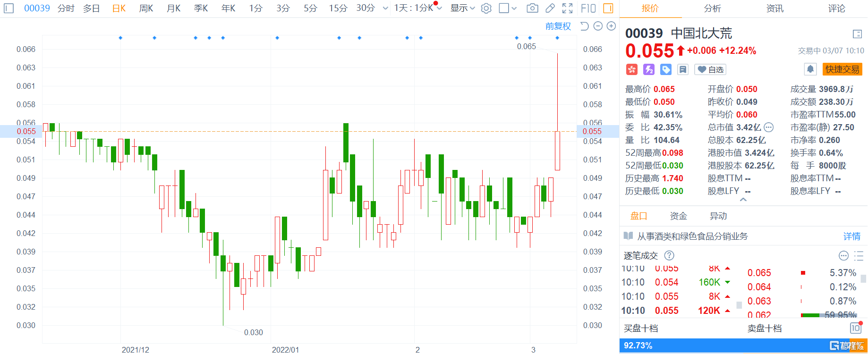Take a chart screenshot with camera icon

[x=532, y=8]
